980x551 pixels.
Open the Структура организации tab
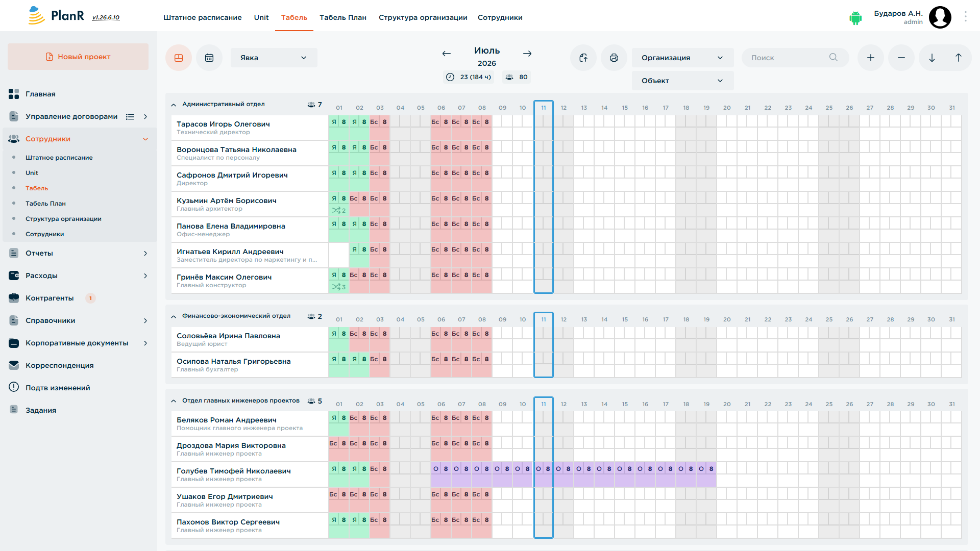click(423, 17)
